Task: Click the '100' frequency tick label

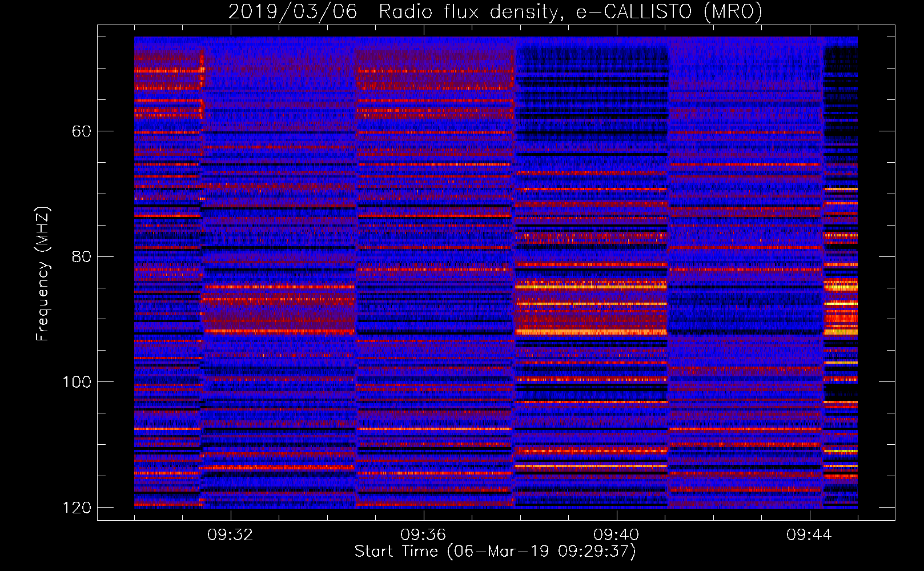Action: click(77, 382)
